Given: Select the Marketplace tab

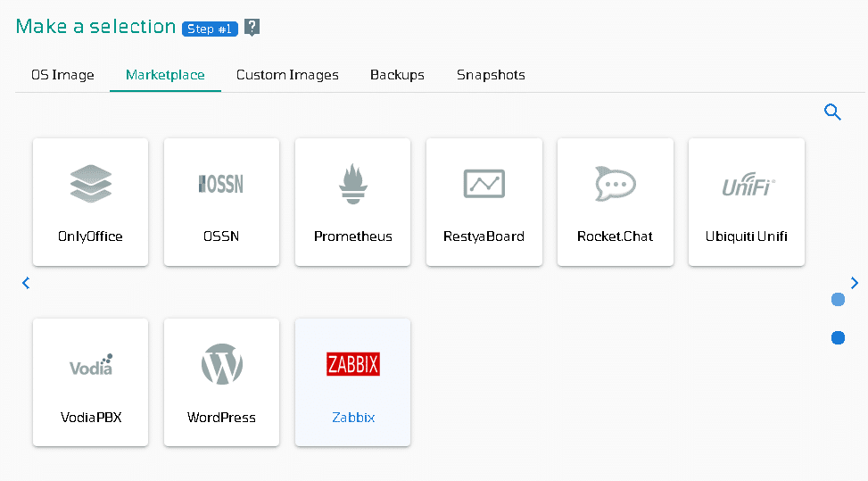Looking at the screenshot, I should coord(165,75).
